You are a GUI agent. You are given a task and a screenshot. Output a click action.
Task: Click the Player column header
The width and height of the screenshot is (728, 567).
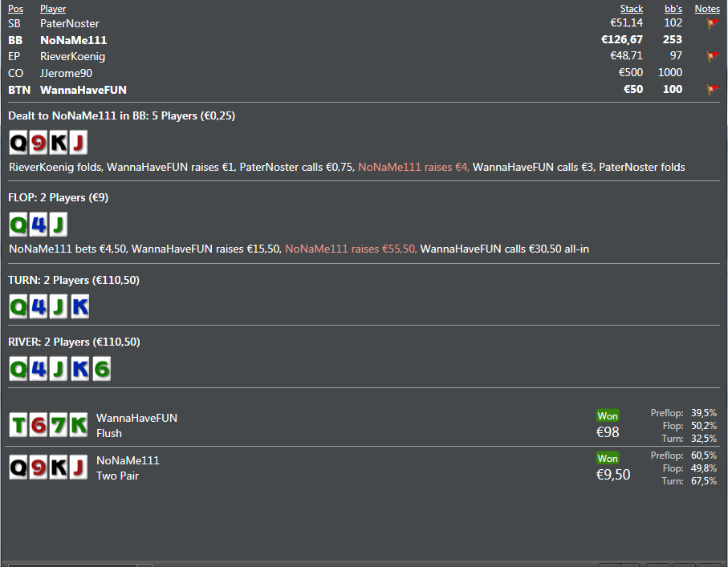(53, 9)
